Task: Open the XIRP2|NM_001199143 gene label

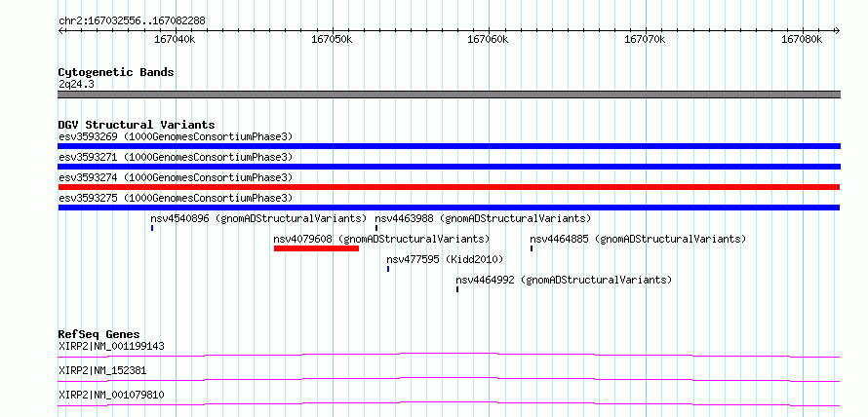Action: coord(111,347)
